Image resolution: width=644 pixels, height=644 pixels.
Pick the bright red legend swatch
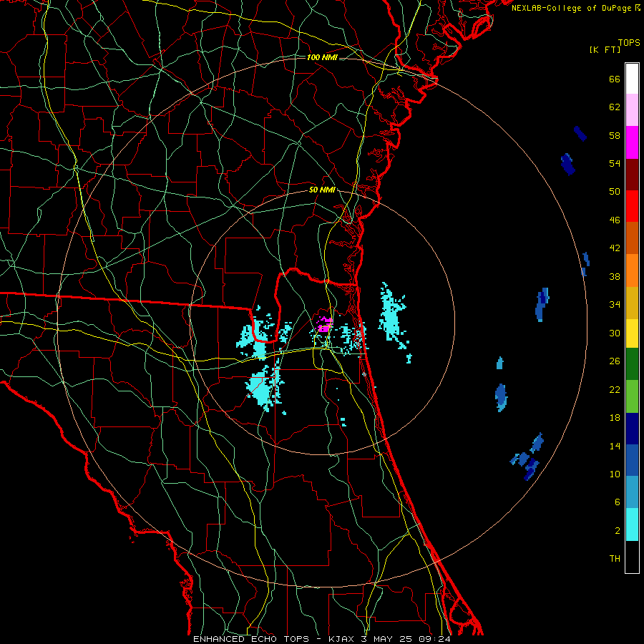click(632, 206)
